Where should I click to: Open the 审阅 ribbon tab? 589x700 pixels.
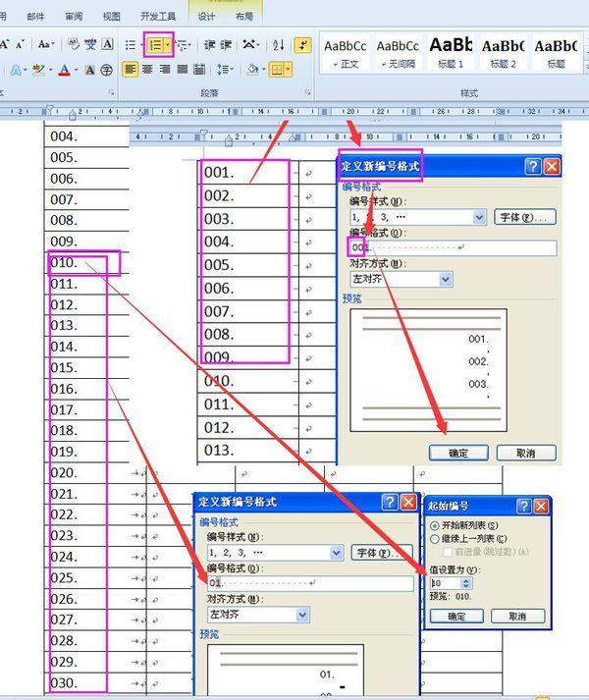(x=74, y=17)
